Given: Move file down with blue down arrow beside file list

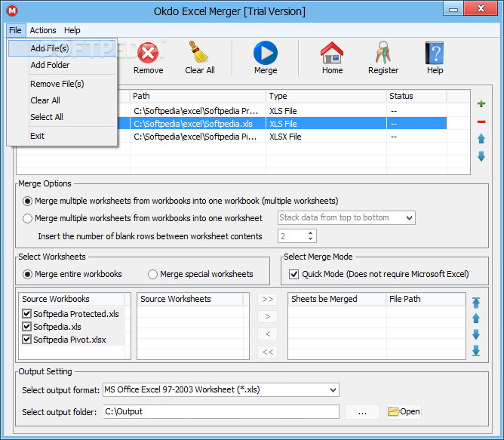Looking at the screenshot, I should [x=481, y=156].
